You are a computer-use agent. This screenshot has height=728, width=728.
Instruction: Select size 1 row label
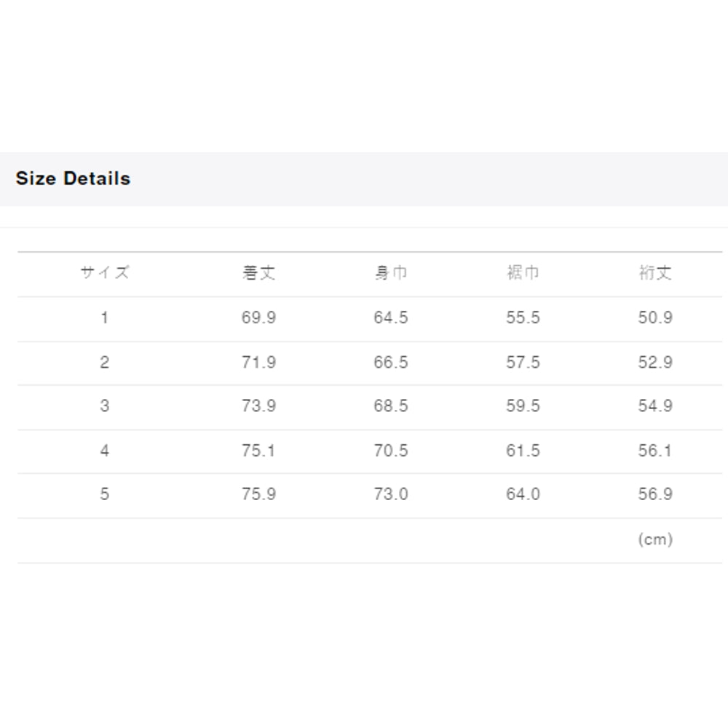point(105,317)
